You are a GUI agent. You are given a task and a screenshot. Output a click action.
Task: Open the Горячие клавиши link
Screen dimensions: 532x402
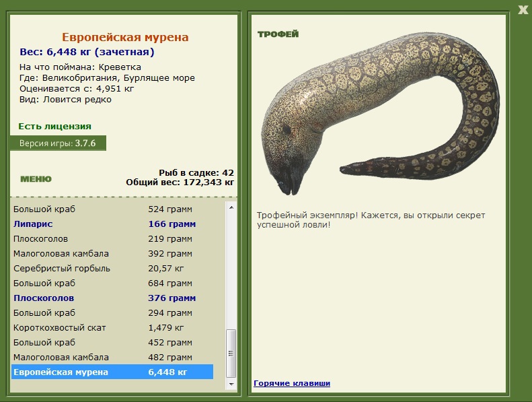click(x=292, y=383)
